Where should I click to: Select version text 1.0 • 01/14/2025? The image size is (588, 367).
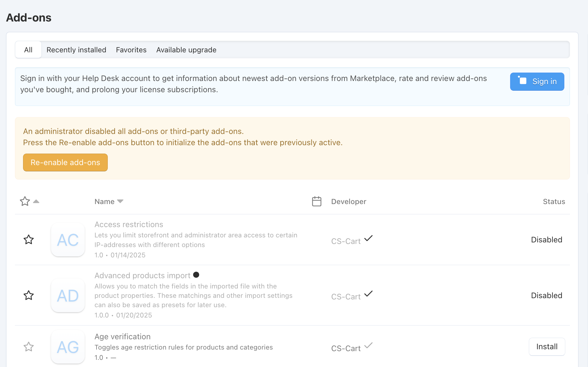click(120, 255)
